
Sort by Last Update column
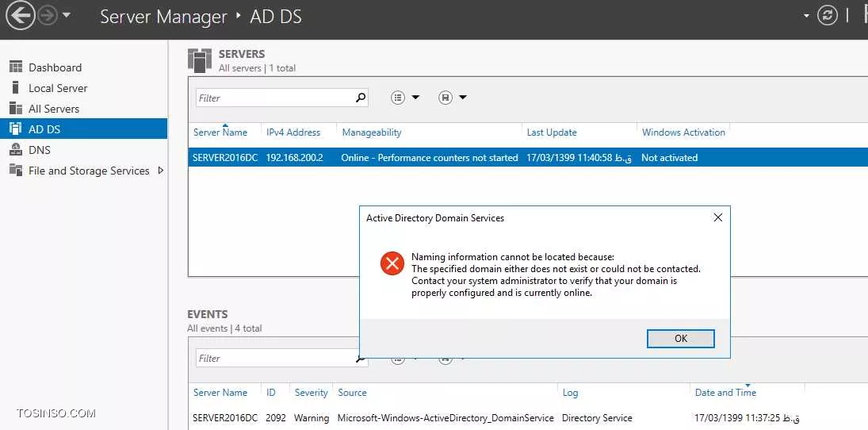(552, 132)
